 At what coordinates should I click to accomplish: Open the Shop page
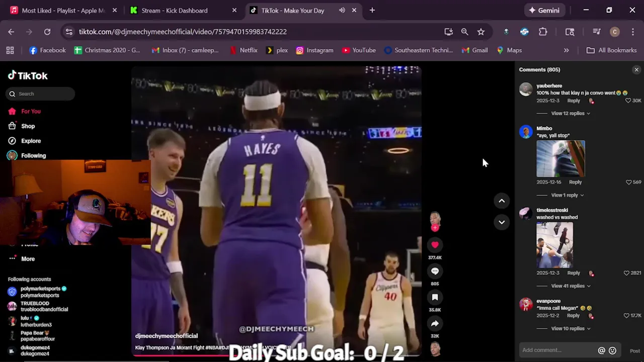pyautogui.click(x=21, y=126)
